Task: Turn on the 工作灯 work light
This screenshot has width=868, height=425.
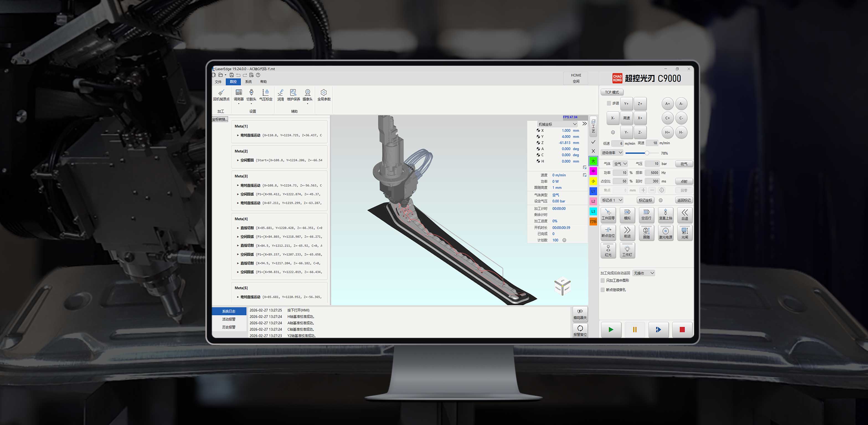Action: pos(627,251)
